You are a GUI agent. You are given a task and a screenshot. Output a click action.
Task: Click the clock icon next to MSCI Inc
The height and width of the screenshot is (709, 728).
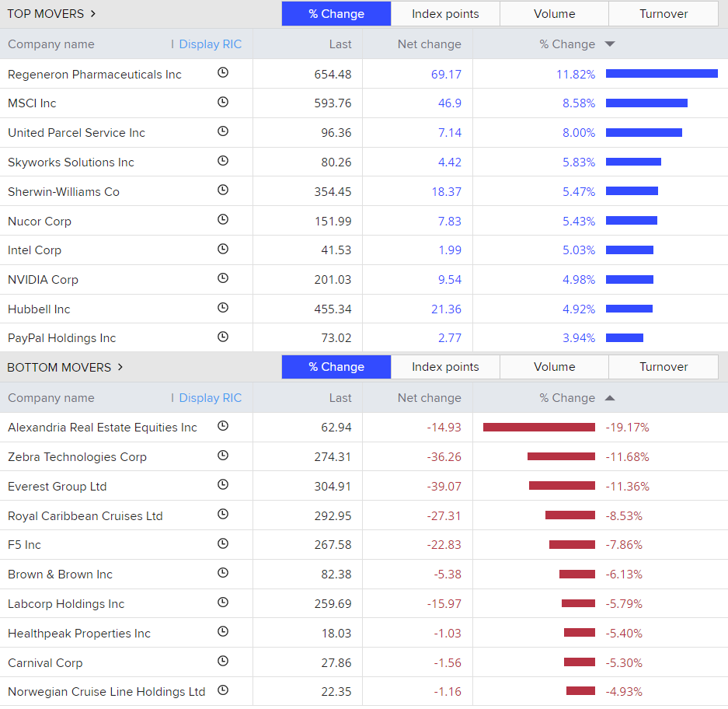223,103
